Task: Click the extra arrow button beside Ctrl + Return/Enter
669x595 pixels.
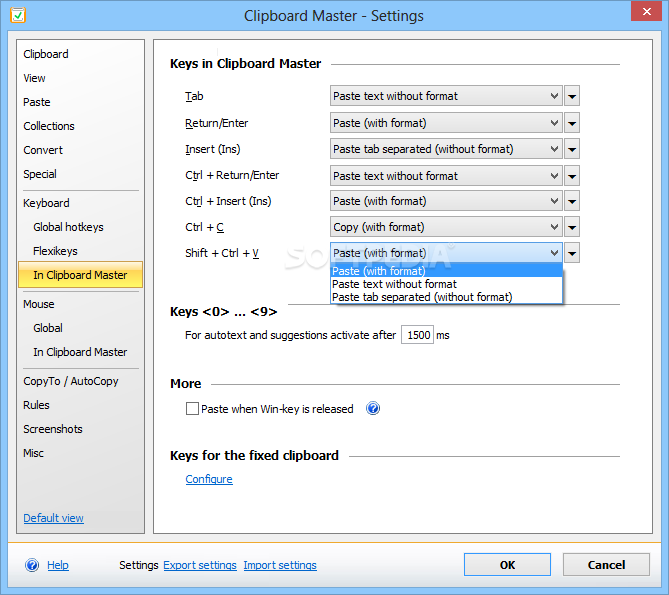Action: [x=572, y=176]
